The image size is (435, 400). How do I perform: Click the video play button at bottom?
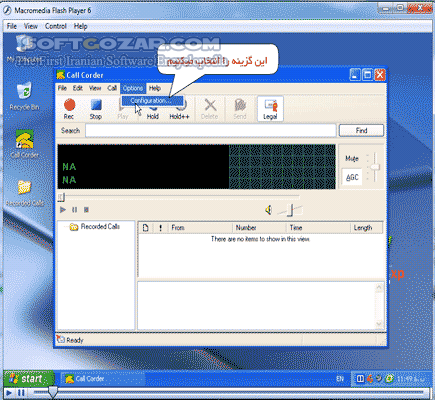click(x=9, y=393)
